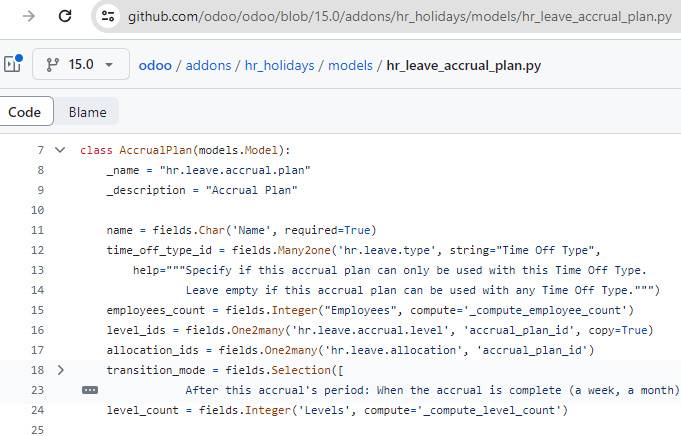681x436 pixels.
Task: Click line number 16 in the gutter
Action: coord(37,330)
